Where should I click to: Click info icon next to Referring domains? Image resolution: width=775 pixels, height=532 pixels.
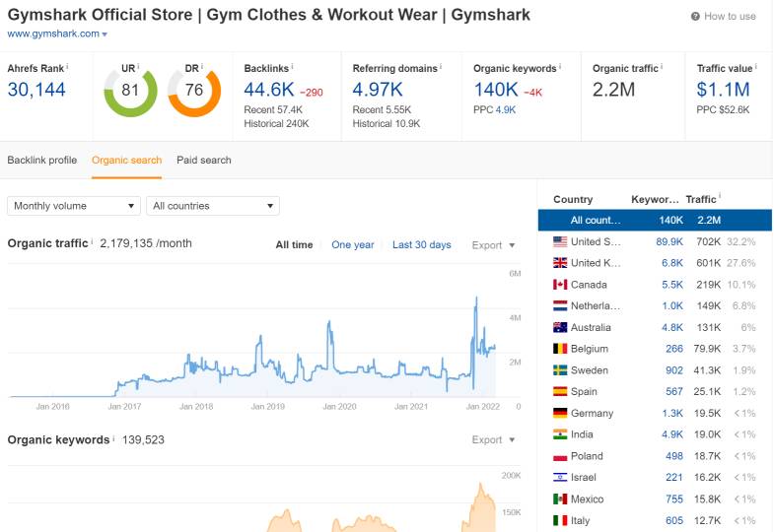coord(441,66)
